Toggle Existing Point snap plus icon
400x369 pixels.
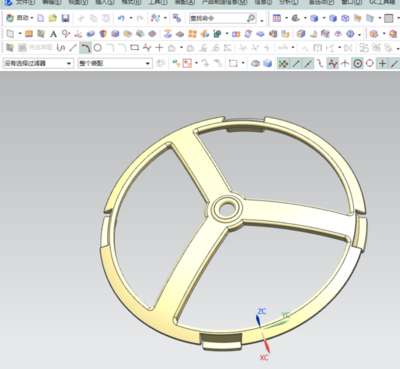[x=382, y=63]
